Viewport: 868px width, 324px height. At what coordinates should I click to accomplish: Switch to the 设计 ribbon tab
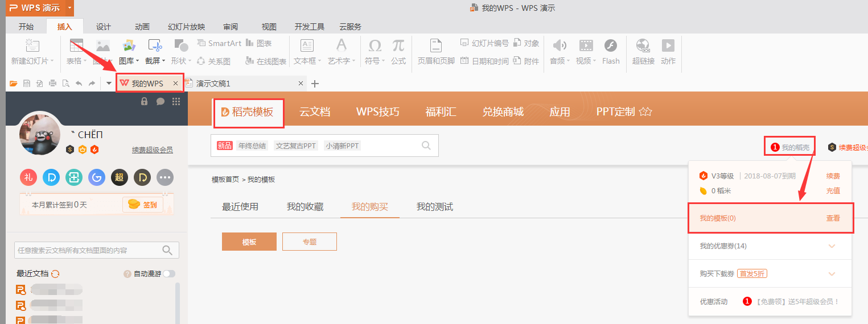[103, 27]
